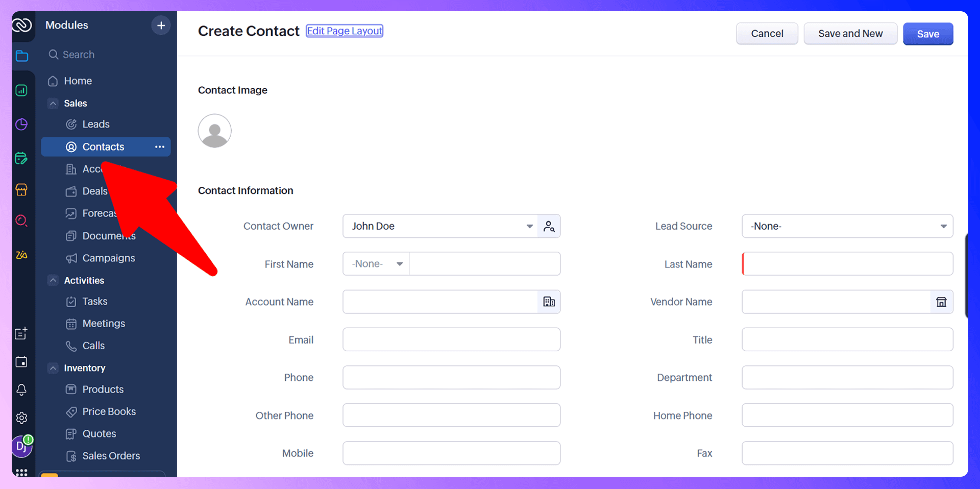Collapse the Inventory section chevron
The height and width of the screenshot is (489, 980).
click(x=53, y=368)
